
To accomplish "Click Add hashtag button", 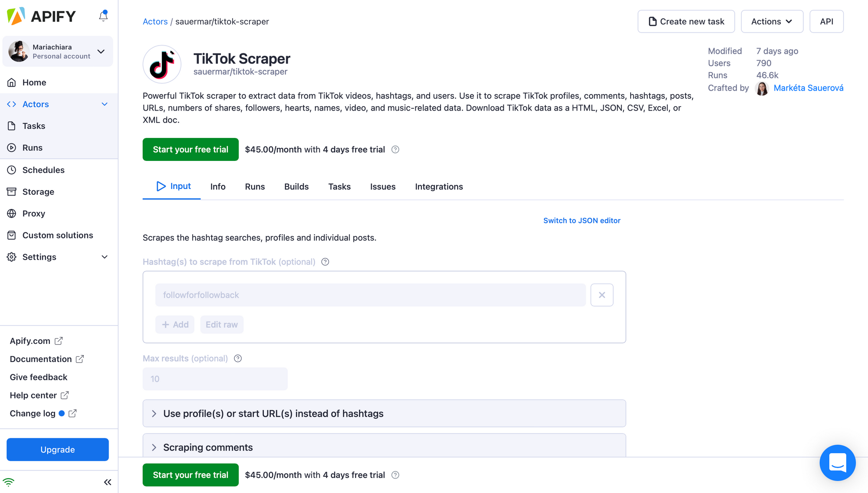I will click(175, 325).
